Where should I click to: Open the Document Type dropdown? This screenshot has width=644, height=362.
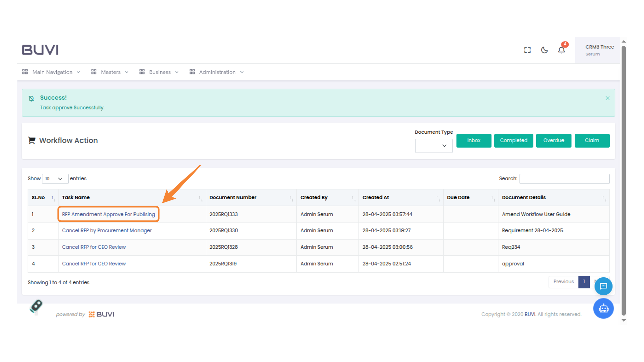434,146
